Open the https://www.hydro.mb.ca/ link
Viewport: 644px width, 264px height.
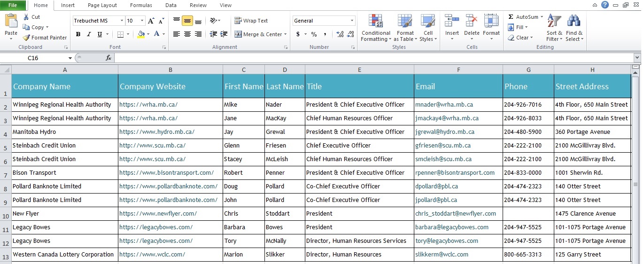click(157, 132)
